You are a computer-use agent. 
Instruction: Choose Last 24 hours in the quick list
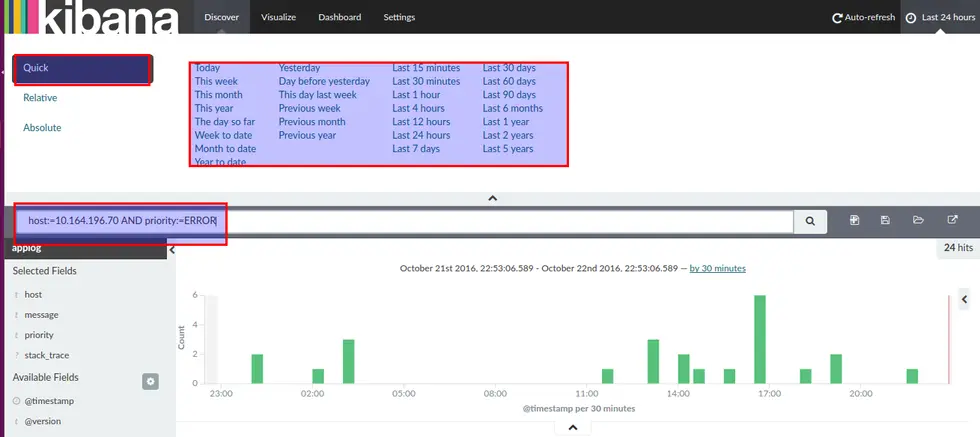point(421,135)
